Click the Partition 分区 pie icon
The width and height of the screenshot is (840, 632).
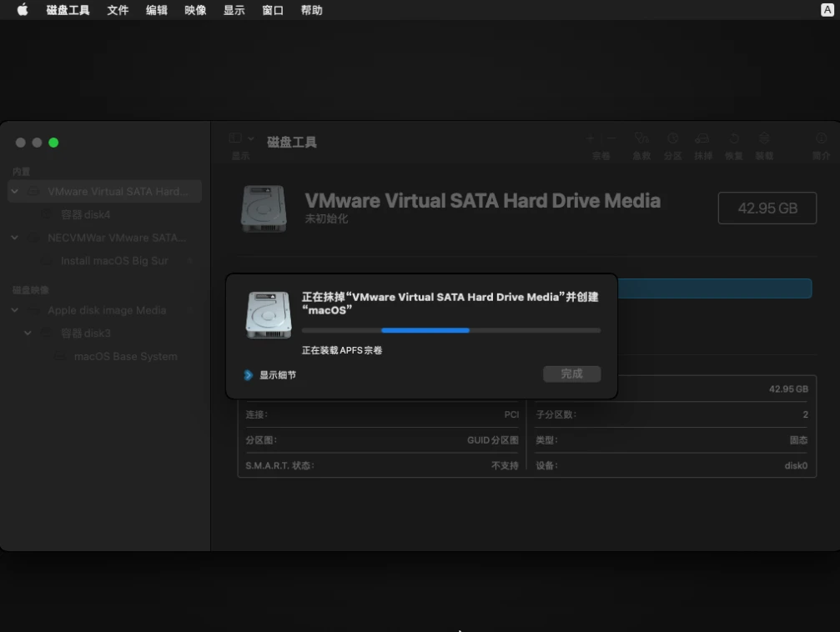(x=673, y=138)
